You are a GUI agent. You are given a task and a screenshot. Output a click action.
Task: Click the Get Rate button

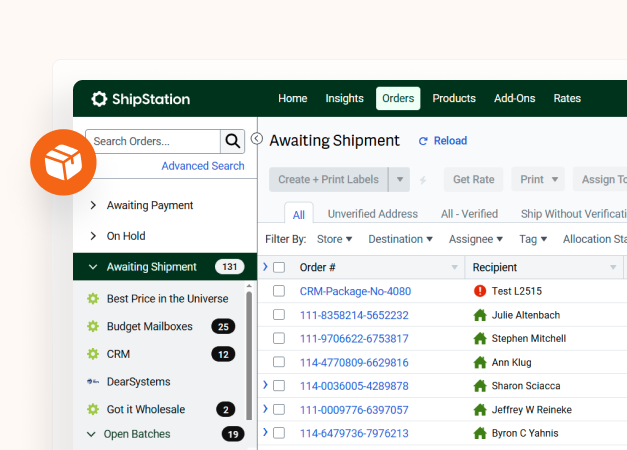(x=473, y=180)
